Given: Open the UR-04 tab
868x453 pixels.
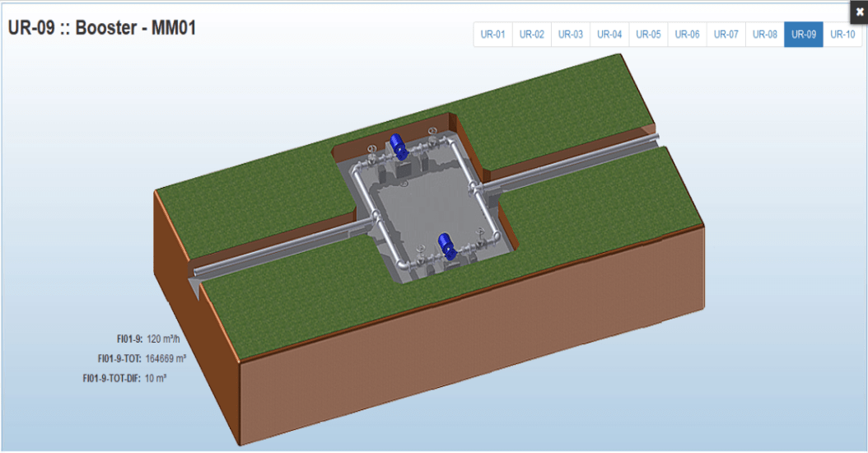Looking at the screenshot, I should coord(609,35).
